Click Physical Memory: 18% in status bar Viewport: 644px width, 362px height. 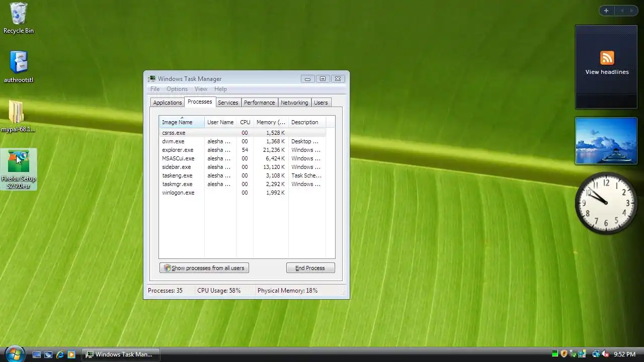click(x=287, y=291)
